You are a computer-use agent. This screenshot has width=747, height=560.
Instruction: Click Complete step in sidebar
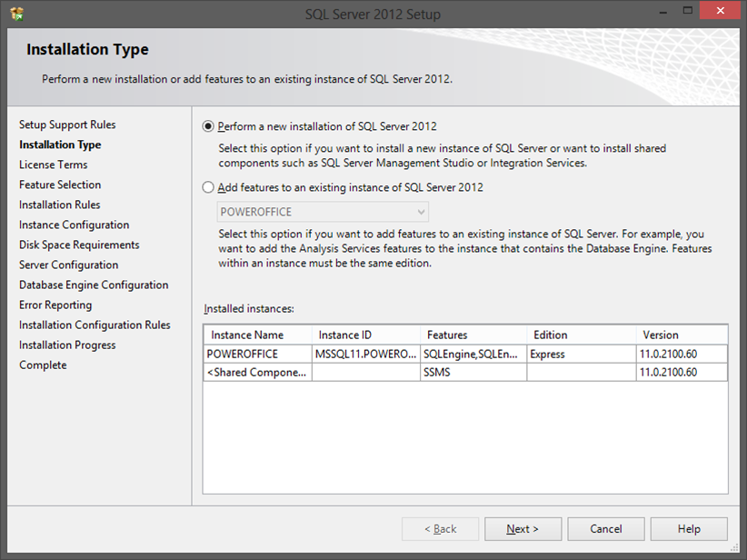43,365
